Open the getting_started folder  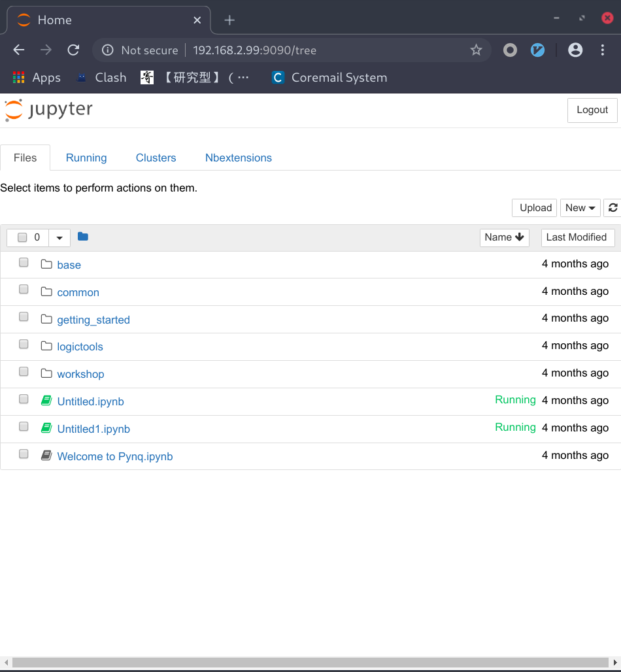(93, 320)
